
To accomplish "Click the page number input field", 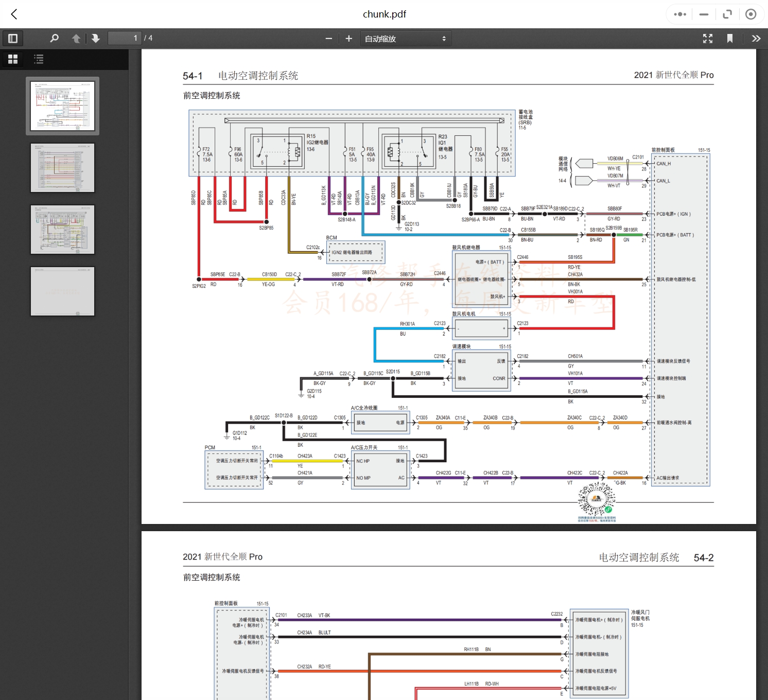I will pyautogui.click(x=124, y=39).
